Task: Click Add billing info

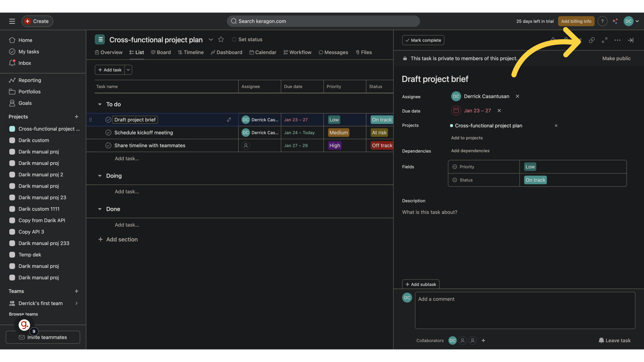Action: click(x=576, y=21)
